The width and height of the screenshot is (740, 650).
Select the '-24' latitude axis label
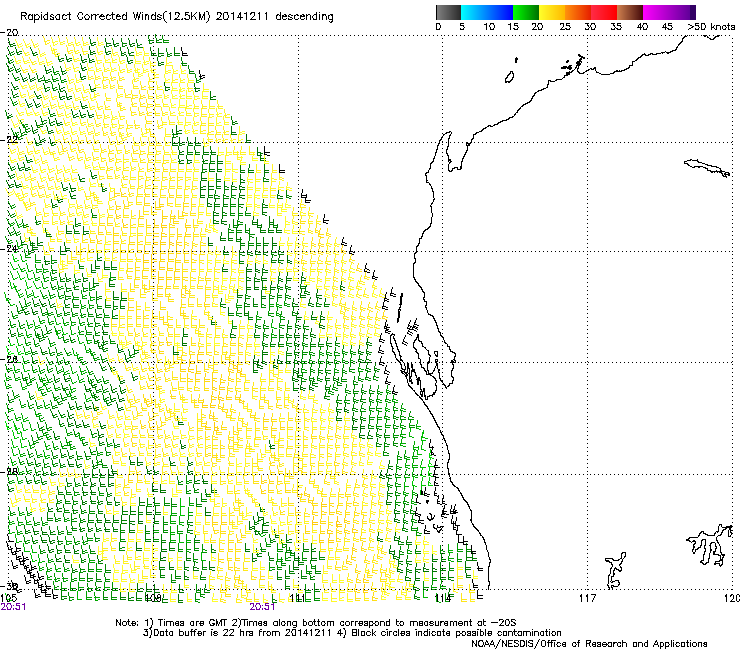9,249
